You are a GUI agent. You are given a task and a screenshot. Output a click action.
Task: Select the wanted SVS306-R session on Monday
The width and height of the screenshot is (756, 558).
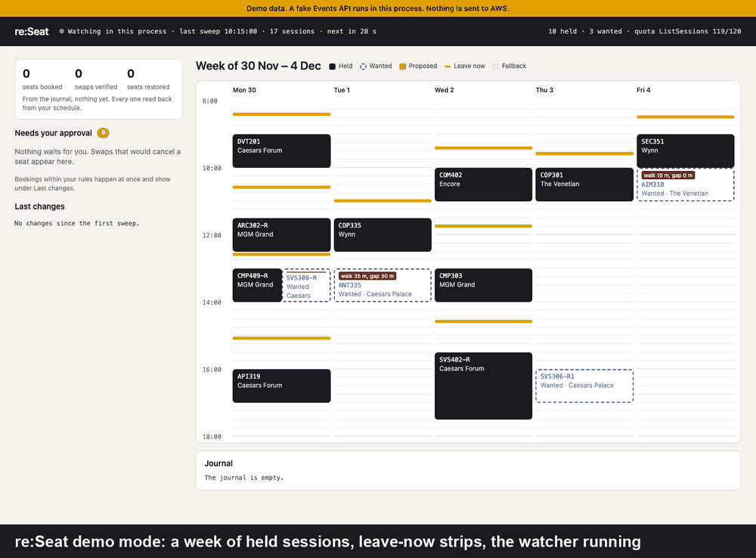307,286
